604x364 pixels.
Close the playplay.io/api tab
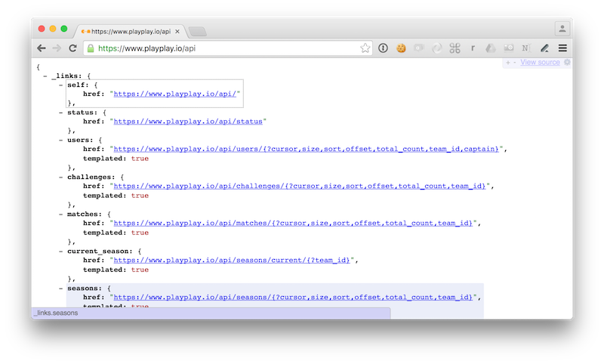177,32
